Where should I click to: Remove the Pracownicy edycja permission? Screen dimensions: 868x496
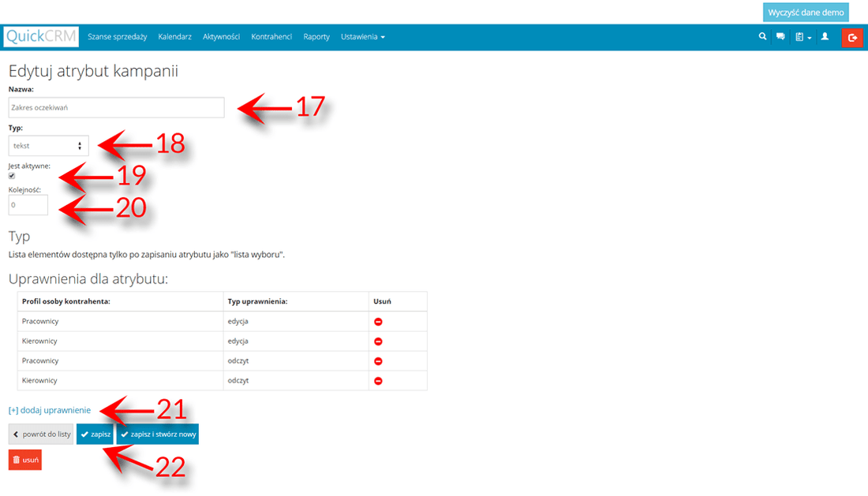pyautogui.click(x=379, y=321)
